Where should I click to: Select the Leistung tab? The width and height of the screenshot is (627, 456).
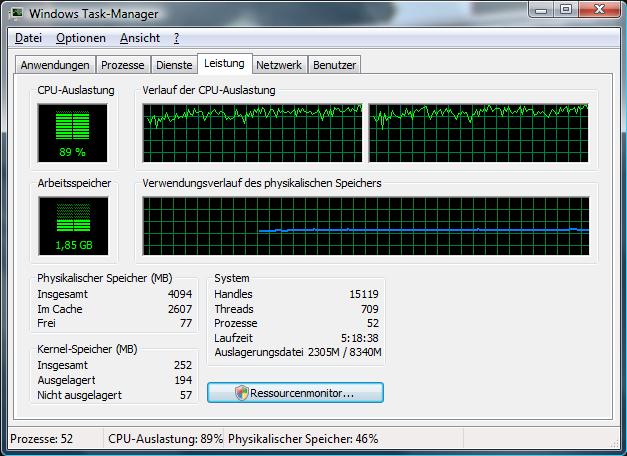coord(224,64)
